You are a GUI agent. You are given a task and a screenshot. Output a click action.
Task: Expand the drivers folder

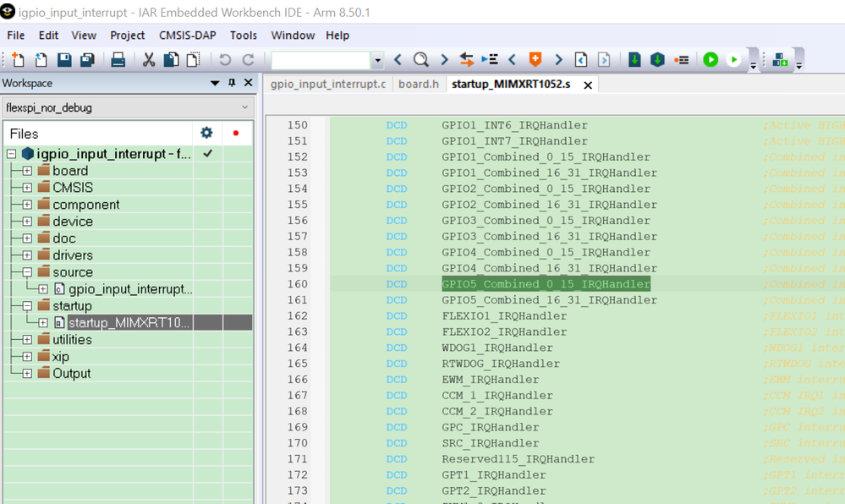[27, 255]
